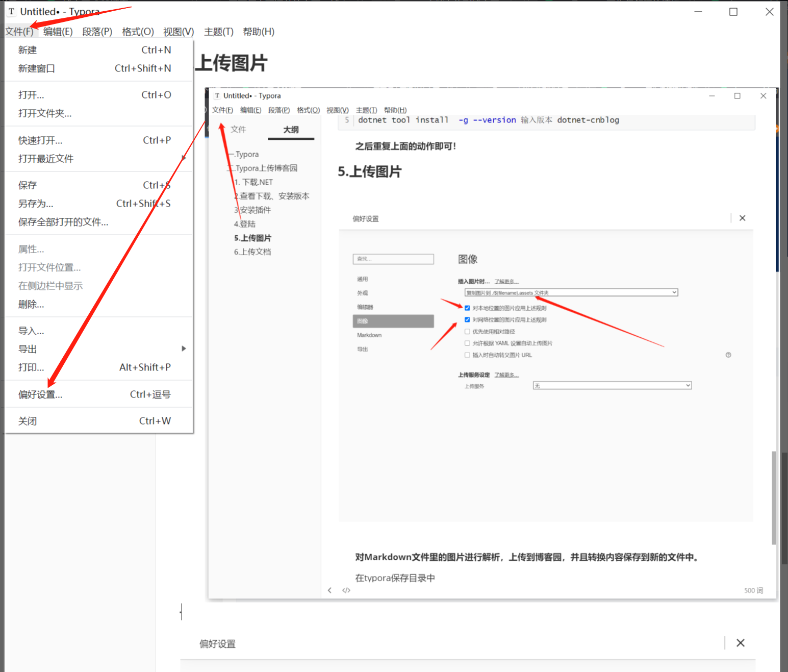Select 保存全部打开的文件... entry

point(98,222)
